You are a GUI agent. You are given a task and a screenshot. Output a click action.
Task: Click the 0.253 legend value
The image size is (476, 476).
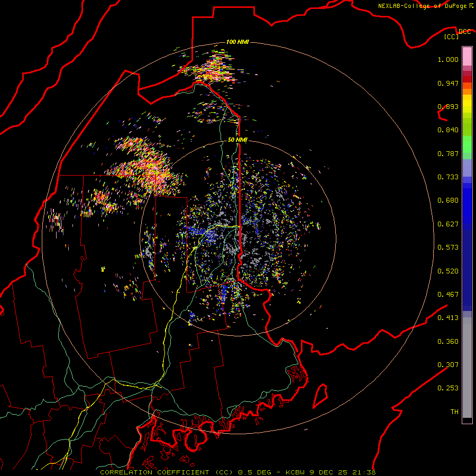(x=448, y=388)
